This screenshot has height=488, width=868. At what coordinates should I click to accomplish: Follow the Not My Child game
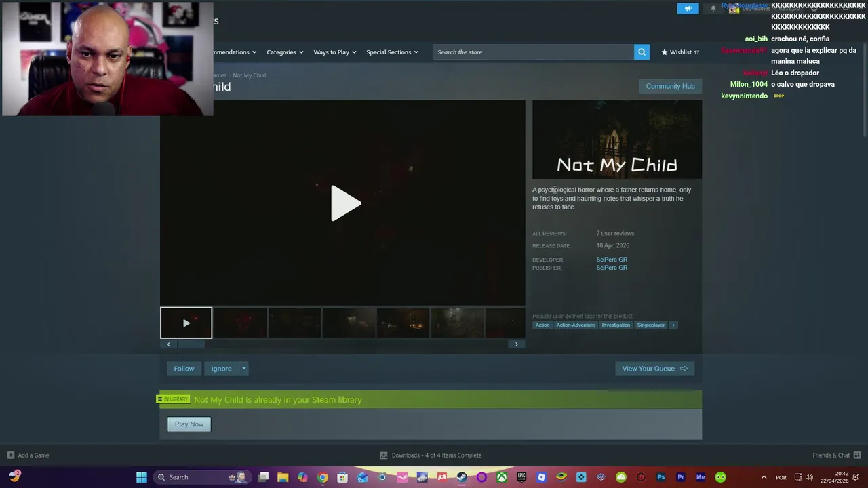[184, 369]
